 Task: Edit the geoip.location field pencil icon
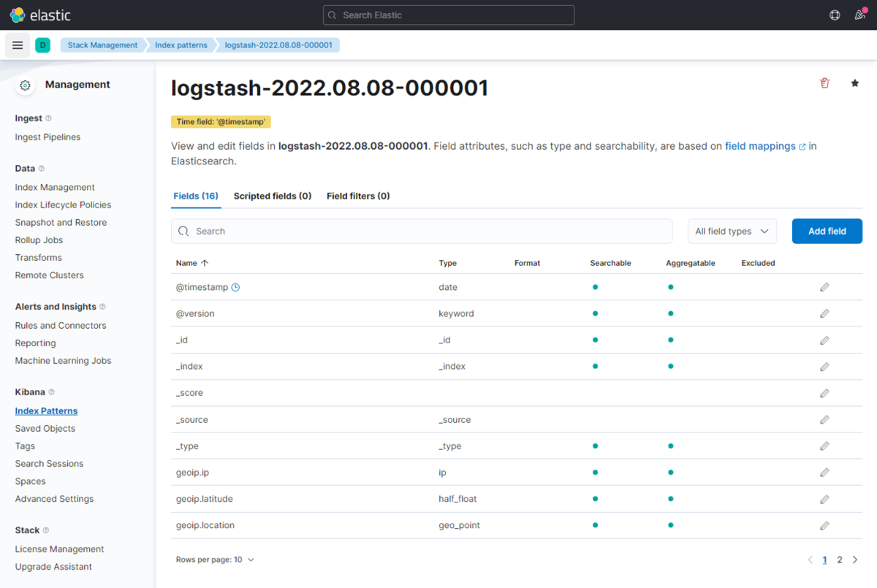click(824, 525)
